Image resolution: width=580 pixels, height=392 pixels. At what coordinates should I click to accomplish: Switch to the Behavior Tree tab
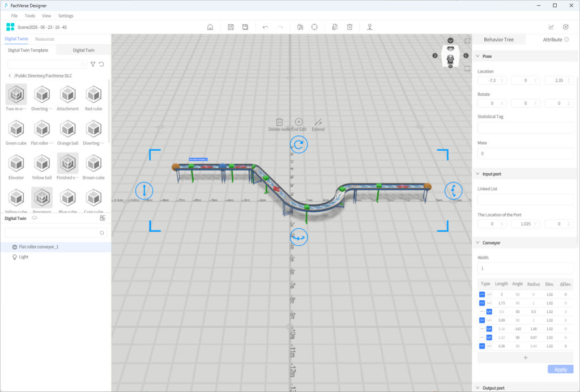point(498,40)
